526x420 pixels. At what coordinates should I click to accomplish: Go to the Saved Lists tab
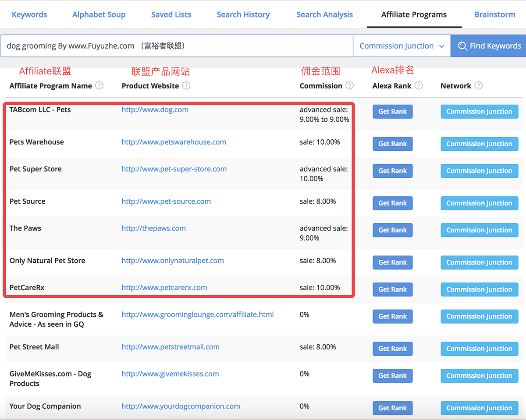171,14
